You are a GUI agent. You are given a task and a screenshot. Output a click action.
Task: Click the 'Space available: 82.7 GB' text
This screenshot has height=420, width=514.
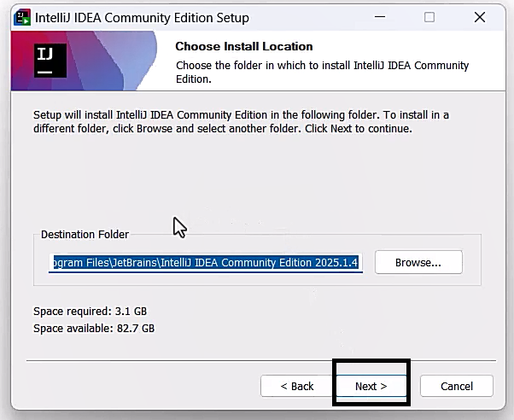(x=94, y=328)
